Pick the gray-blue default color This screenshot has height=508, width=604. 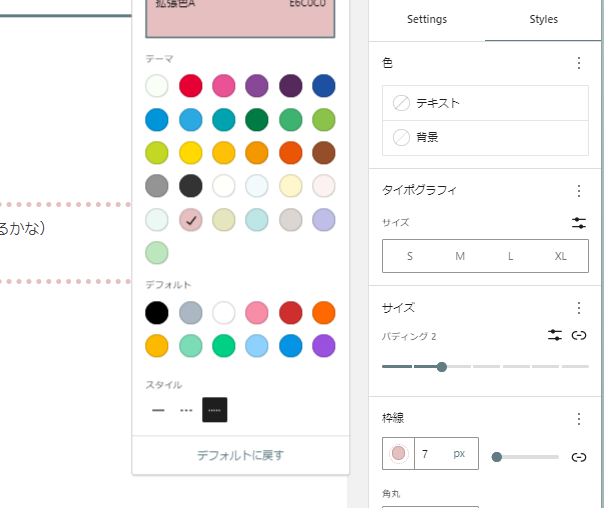[190, 312]
